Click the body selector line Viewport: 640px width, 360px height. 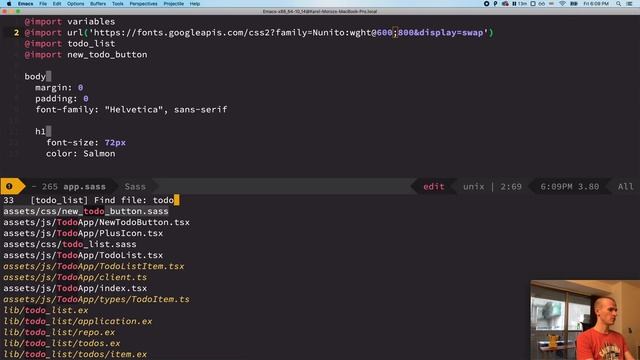pos(38,76)
